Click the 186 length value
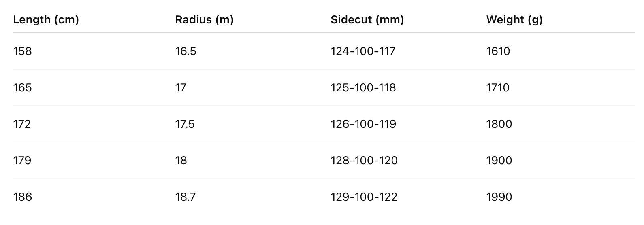Viewport: 644px width, 225px height. 22,197
